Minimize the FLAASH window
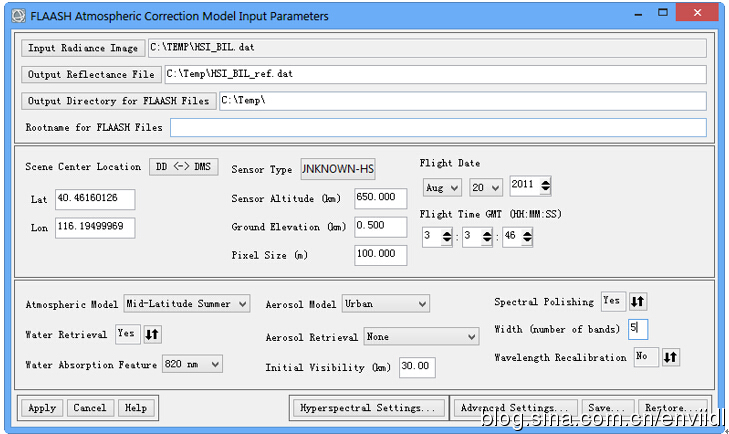The height and width of the screenshot is (434, 729). pyautogui.click(x=638, y=14)
